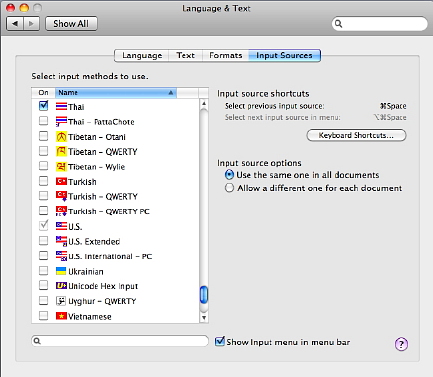The width and height of the screenshot is (433, 377).
Task: Uncheck the Thai input source
Action: (x=44, y=106)
